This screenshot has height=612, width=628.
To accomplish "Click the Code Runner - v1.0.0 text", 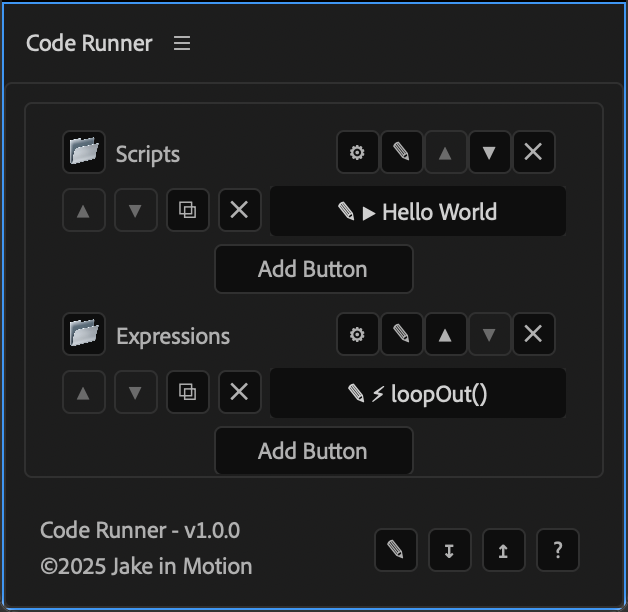I will pyautogui.click(x=140, y=530).
